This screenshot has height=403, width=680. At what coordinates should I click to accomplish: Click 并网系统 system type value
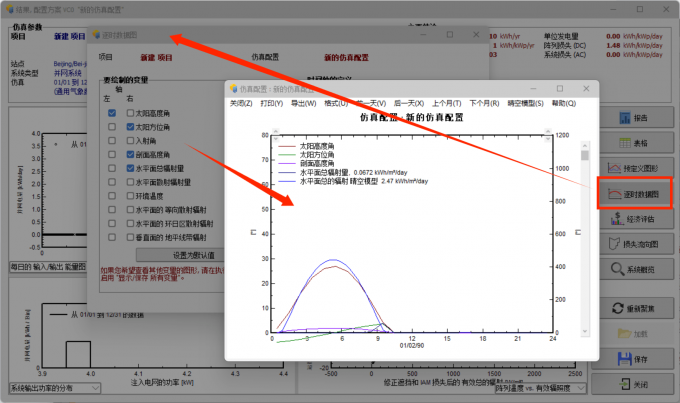[68, 73]
